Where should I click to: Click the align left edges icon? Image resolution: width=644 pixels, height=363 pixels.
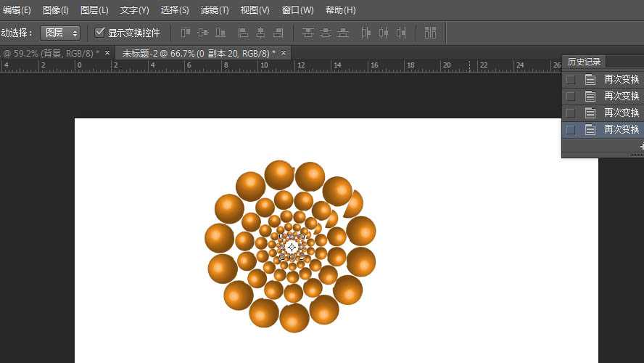[243, 33]
